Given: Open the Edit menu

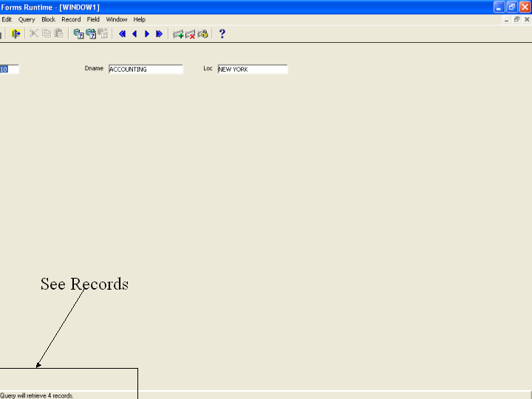Looking at the screenshot, I should (7, 20).
